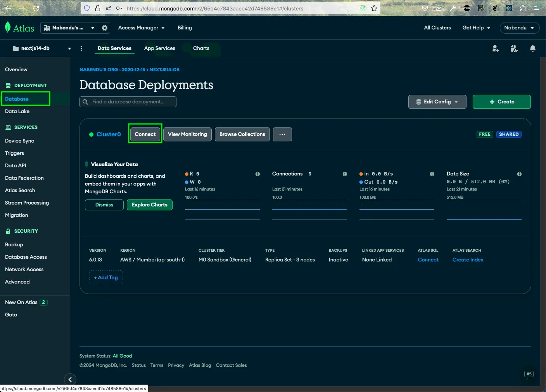The width and height of the screenshot is (546, 392).
Task: Switch to Data Services tab
Action: tap(114, 48)
